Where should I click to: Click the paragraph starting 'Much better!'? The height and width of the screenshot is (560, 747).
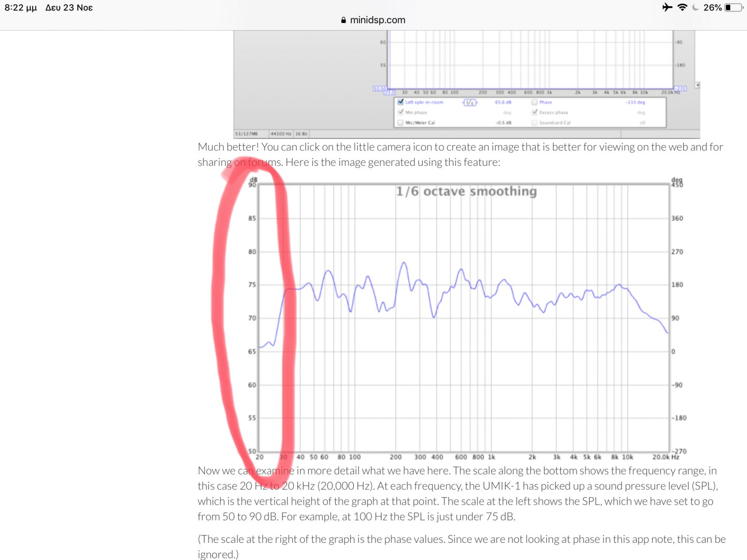pyautogui.click(x=461, y=155)
